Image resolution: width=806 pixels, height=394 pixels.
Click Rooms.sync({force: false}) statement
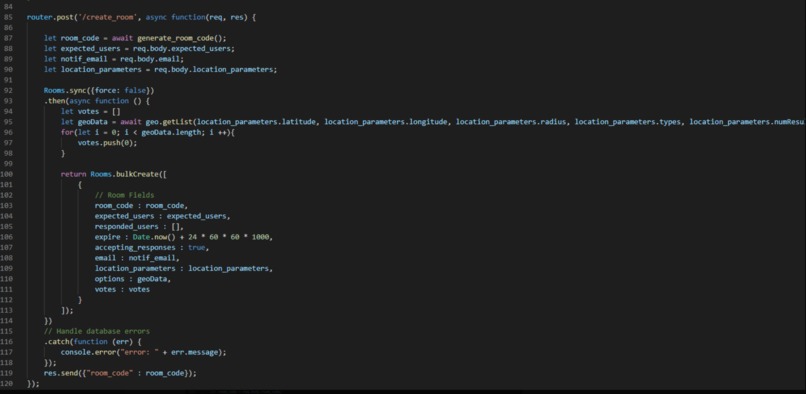point(99,91)
